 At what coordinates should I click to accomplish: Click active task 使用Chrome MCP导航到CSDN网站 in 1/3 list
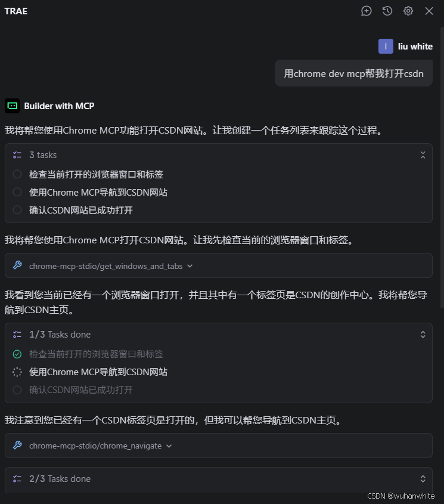point(98,372)
